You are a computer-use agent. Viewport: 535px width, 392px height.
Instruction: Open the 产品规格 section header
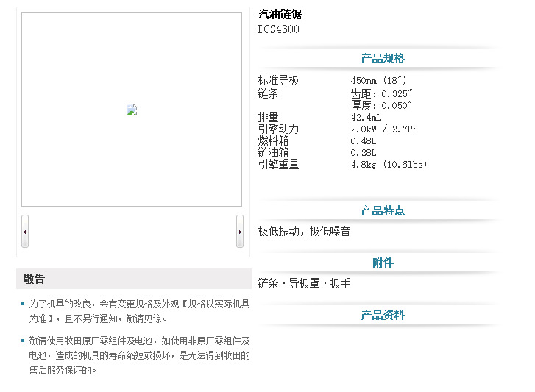(x=382, y=59)
